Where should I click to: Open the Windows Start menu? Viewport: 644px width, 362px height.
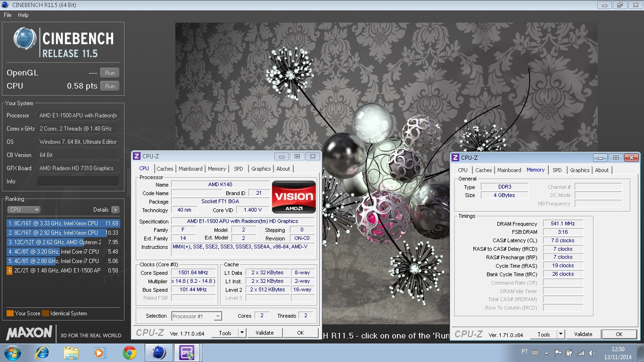[x=13, y=353]
